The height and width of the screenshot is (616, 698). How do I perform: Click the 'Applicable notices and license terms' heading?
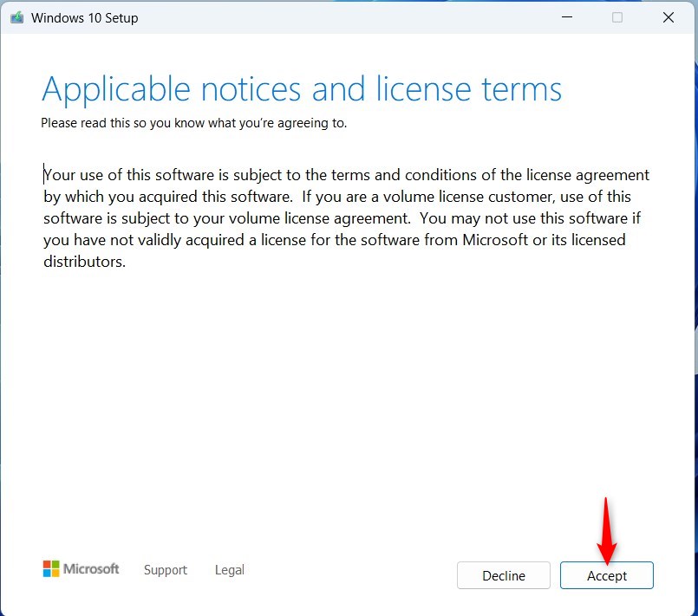302,89
